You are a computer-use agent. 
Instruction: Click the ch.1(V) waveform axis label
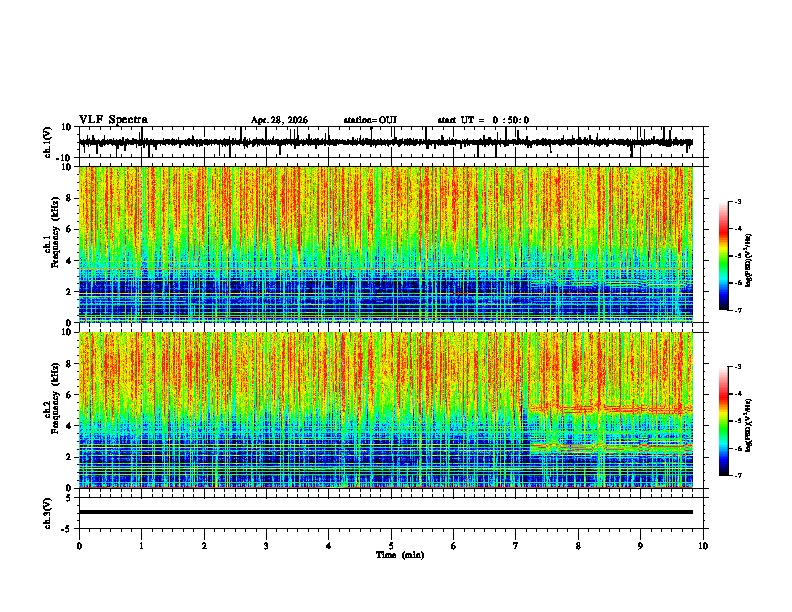(x=48, y=142)
